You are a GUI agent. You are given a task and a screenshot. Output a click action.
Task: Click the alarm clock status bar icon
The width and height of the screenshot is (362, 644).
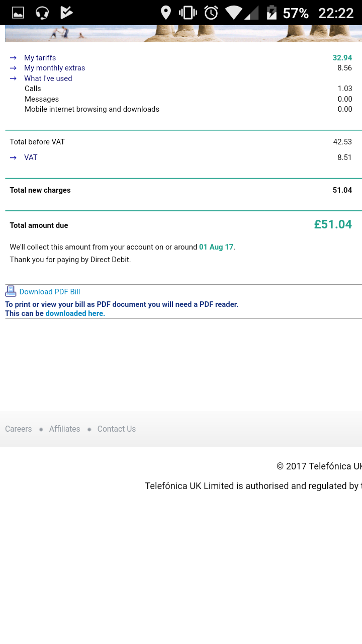tap(211, 12)
